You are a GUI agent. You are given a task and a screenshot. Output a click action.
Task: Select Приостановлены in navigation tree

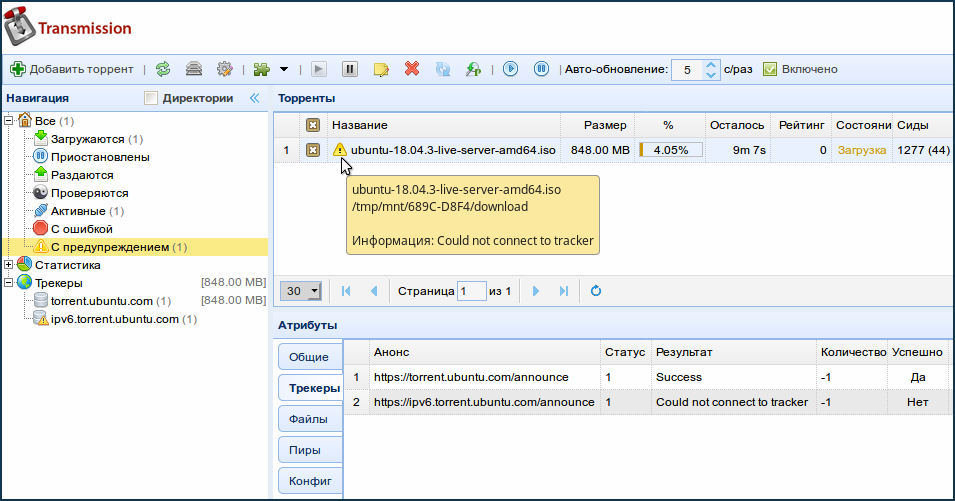92,157
